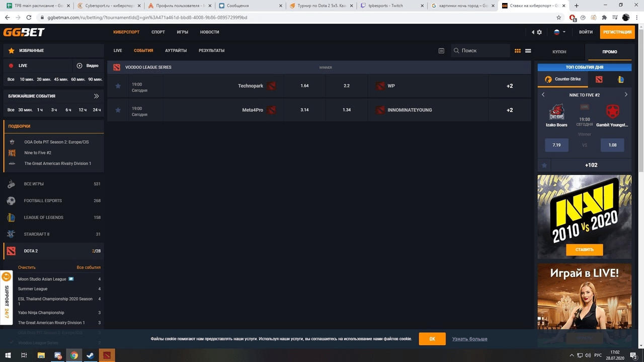Select Moon Studio Asian League tournament

[42, 279]
